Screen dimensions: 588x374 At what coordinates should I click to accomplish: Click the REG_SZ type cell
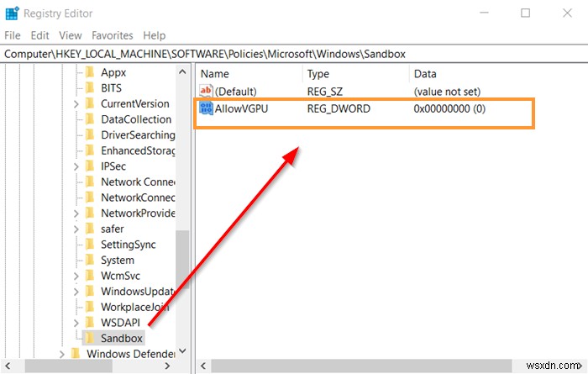click(325, 92)
